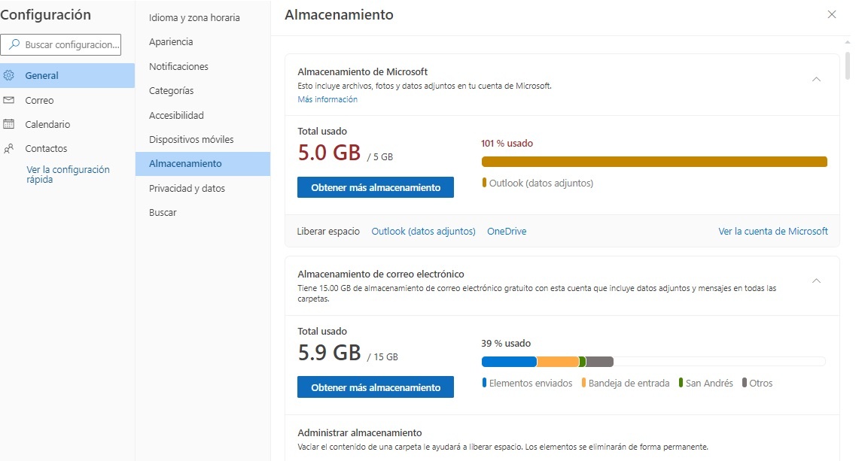Collapse the Almacenamiento de Microsoft section
The image size is (868, 461).
816,79
